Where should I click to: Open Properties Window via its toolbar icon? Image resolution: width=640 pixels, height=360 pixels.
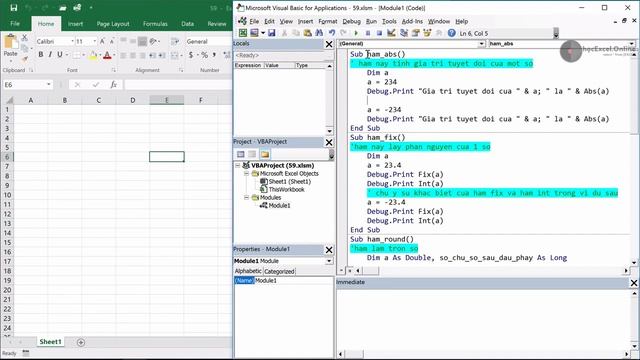point(416,33)
